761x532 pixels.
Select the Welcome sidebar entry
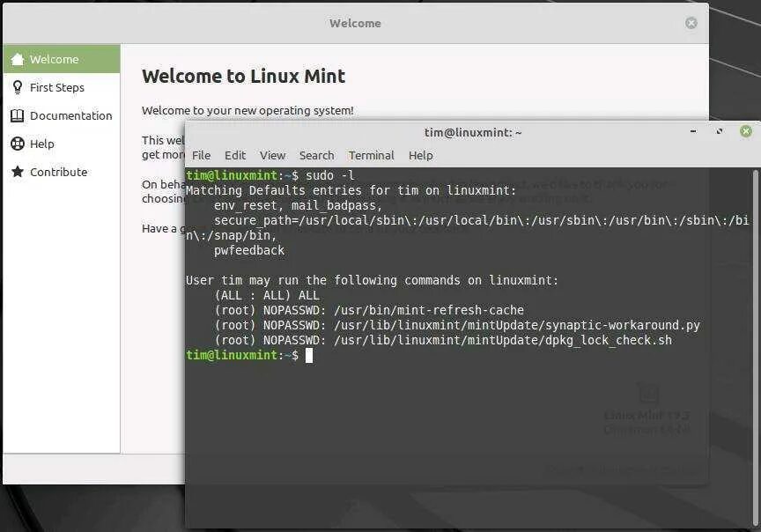click(62, 59)
